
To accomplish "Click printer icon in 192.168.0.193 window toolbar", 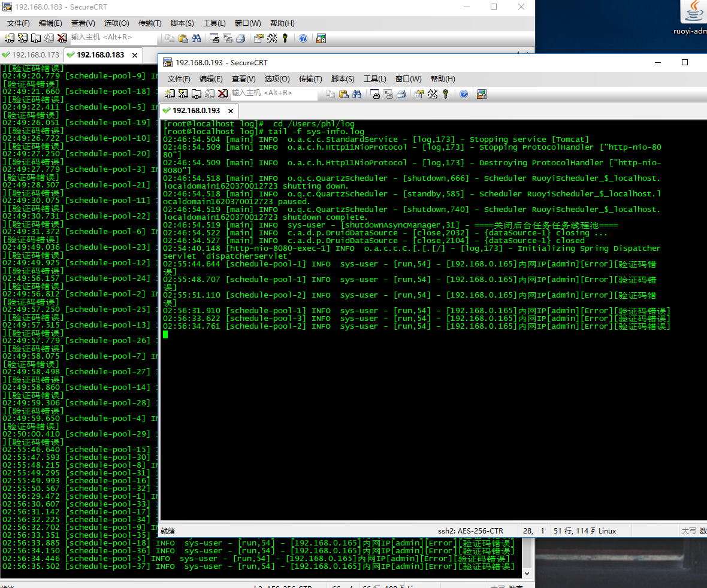I will 401,94.
